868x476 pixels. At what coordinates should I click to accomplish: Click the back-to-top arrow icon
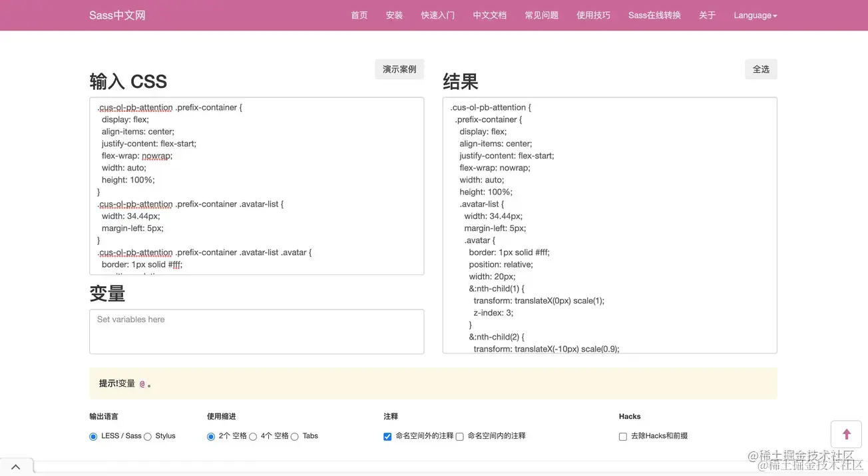846,433
